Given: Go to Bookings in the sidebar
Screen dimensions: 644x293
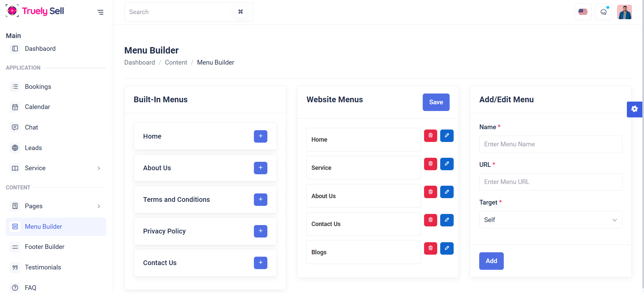Looking at the screenshot, I should click(38, 86).
